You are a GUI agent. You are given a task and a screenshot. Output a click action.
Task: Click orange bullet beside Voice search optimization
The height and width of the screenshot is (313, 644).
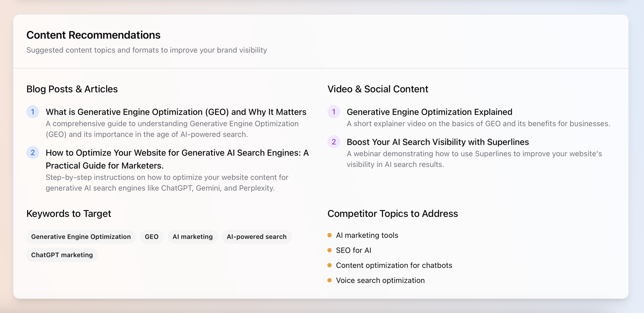(x=330, y=280)
